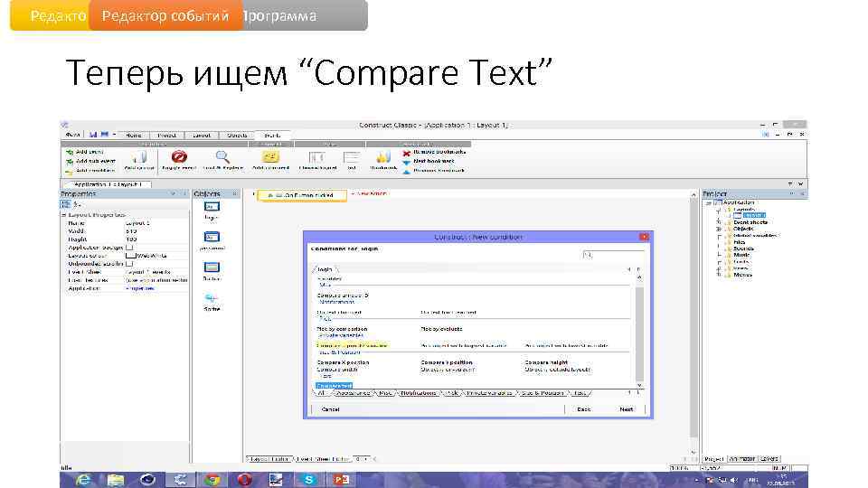Select Notifications tab in condition dialog
The image size is (868, 488).
coord(419,393)
